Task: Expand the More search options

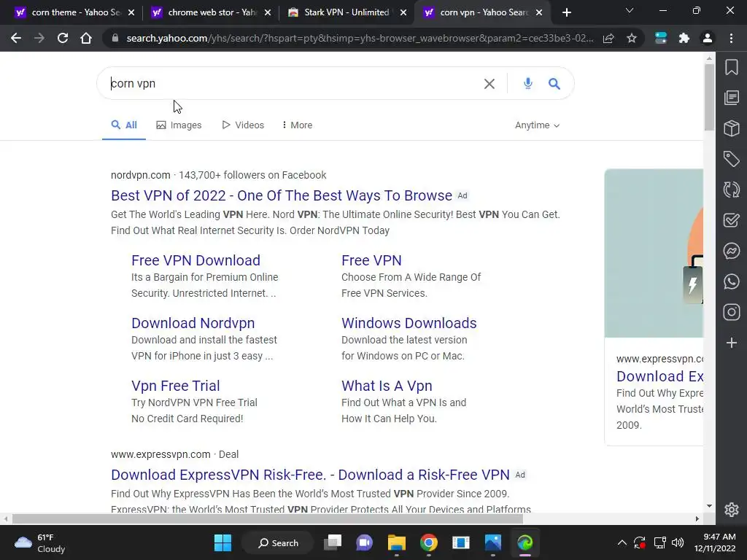Action: pos(297,125)
